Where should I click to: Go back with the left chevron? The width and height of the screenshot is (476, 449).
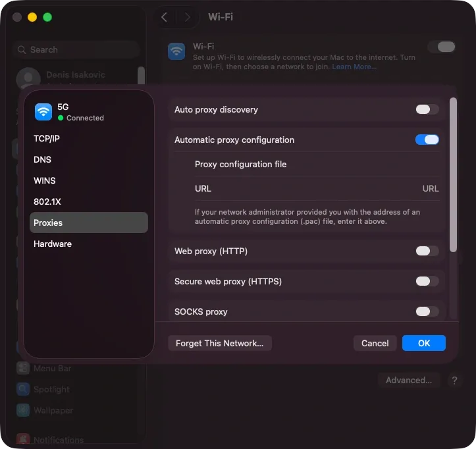(164, 17)
